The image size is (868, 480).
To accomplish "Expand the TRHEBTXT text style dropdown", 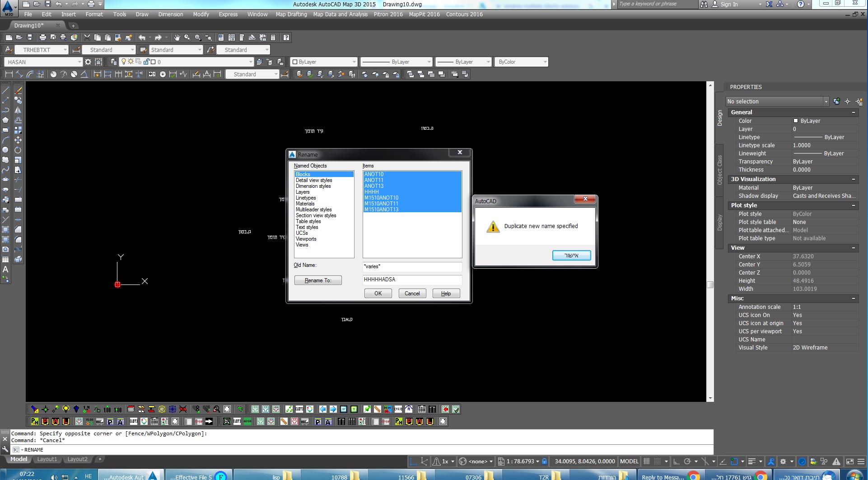I will [x=65, y=50].
